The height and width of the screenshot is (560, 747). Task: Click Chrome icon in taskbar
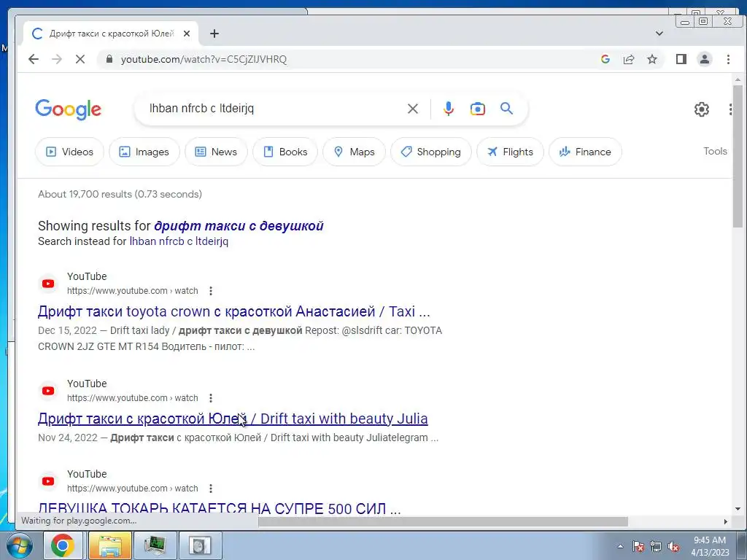pyautogui.click(x=63, y=545)
